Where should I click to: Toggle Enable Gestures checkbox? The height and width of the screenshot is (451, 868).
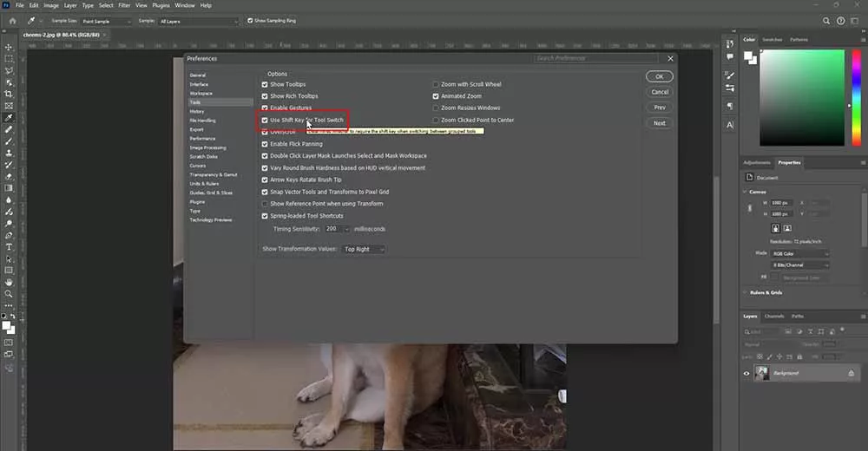tap(265, 108)
